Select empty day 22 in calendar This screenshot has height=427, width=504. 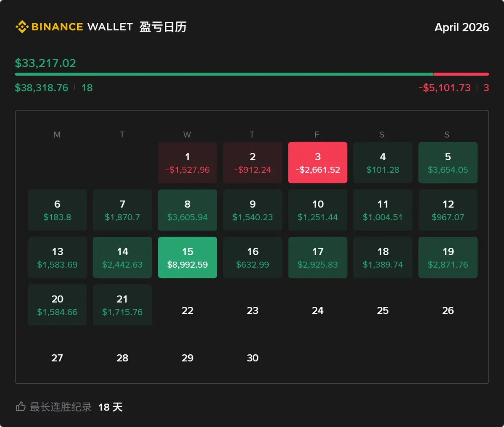click(x=187, y=310)
